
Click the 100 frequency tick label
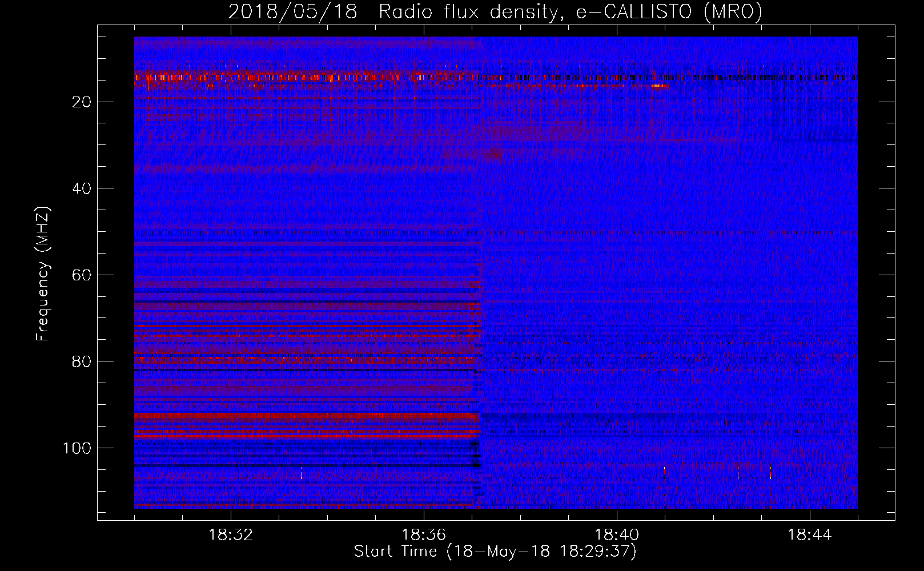pyautogui.click(x=77, y=448)
